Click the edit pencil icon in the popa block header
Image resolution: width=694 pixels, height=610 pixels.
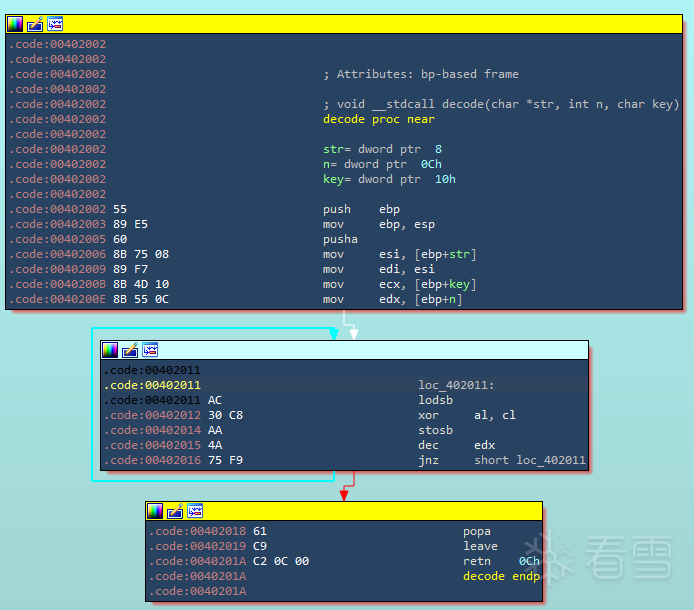click(x=175, y=511)
